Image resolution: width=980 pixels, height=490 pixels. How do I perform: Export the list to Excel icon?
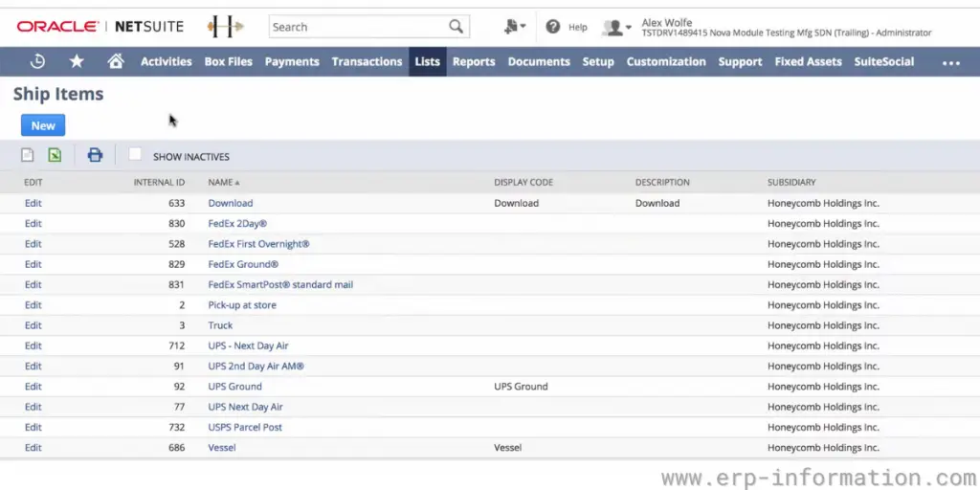(55, 155)
